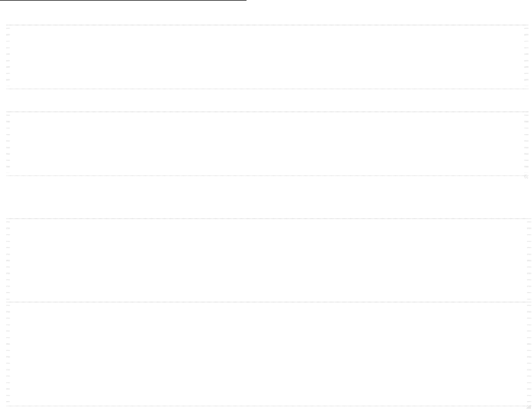Click the blank gap between the first two boxes
532x410 pixels.
pyautogui.click(x=267, y=100)
